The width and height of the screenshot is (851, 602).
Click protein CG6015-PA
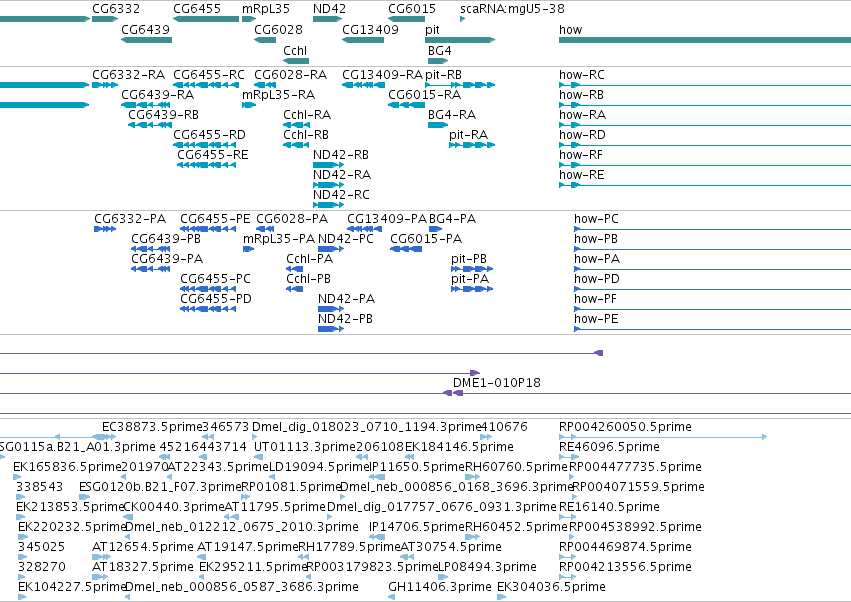[x=426, y=239]
